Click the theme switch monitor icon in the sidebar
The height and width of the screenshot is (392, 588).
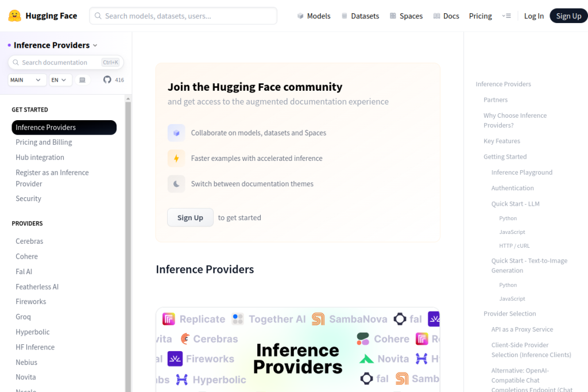pos(83,80)
